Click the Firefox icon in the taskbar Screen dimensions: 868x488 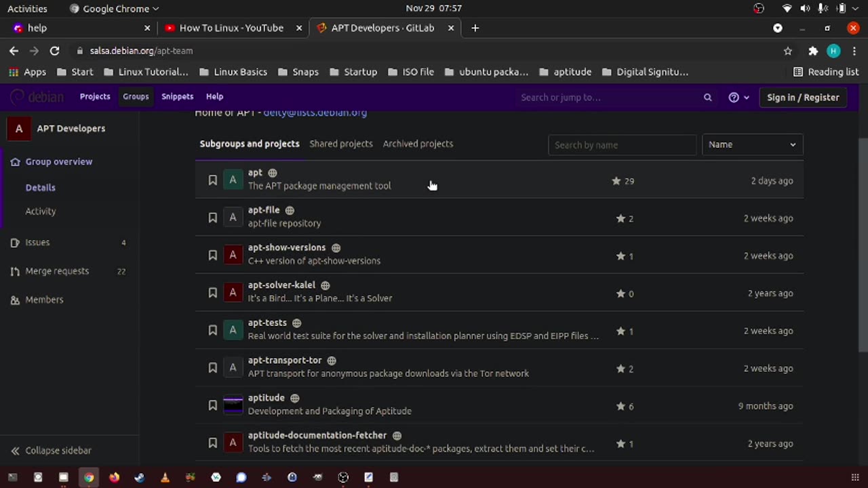114,477
